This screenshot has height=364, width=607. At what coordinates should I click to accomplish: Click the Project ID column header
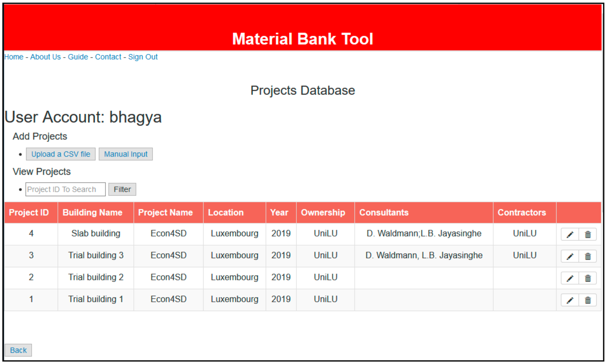click(29, 212)
